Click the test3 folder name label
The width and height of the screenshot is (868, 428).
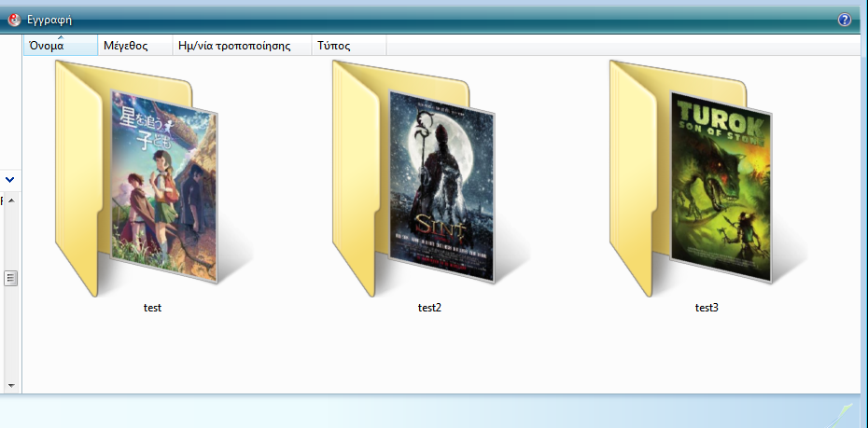(x=707, y=308)
